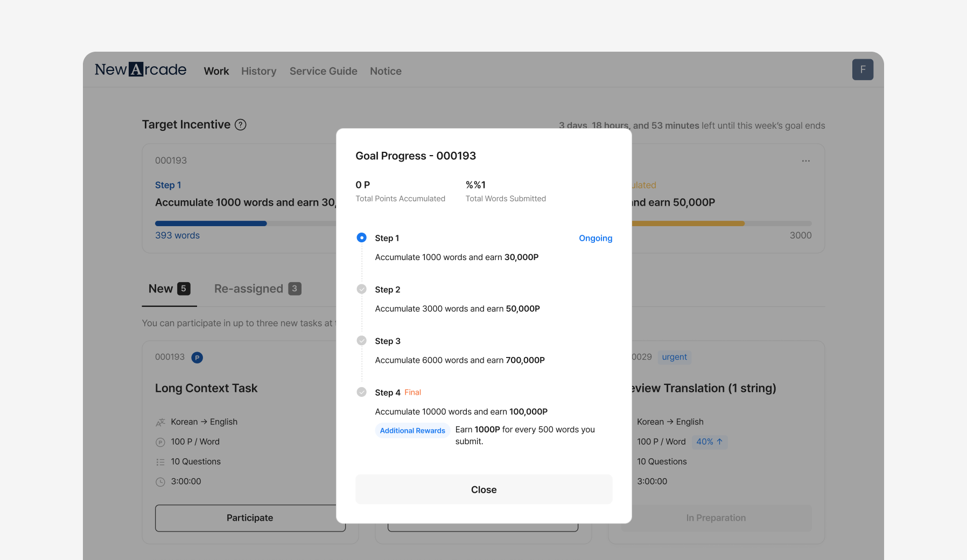Click the Long Context Task title

click(x=206, y=388)
